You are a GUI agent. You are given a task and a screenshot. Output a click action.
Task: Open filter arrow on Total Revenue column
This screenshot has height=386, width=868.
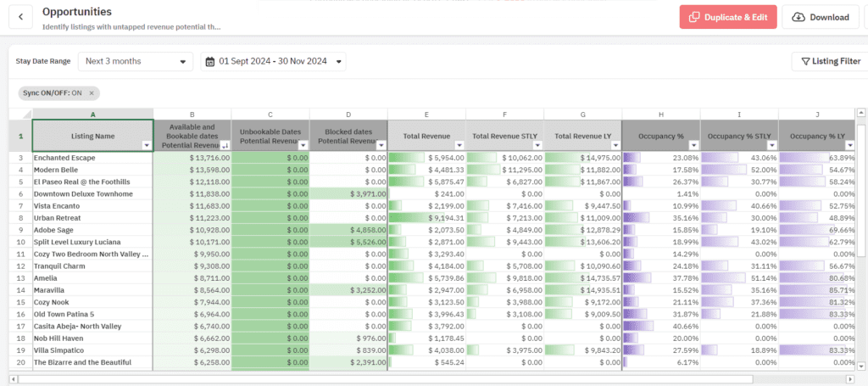pyautogui.click(x=459, y=145)
